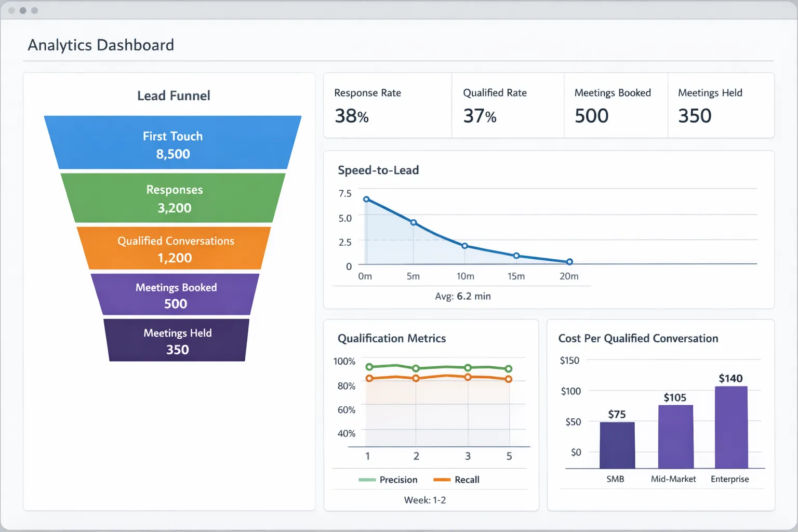The height and width of the screenshot is (532, 798).
Task: Select the Meetings Held funnel stage
Action: point(176,341)
